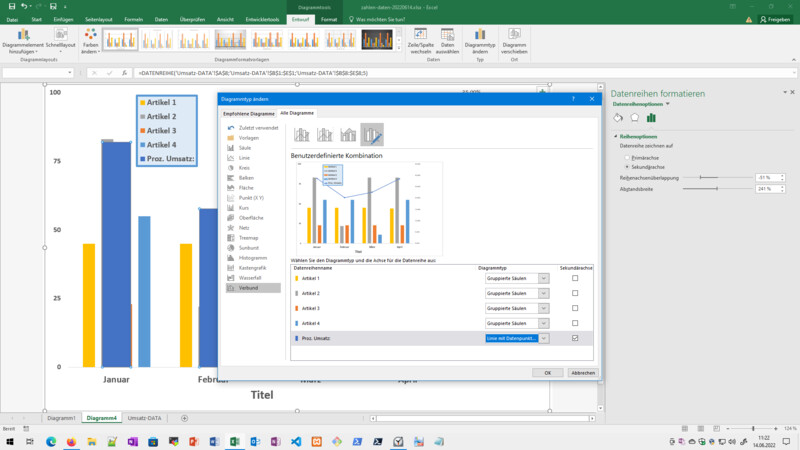Click the Abstandsbreite value field 241 %

pyautogui.click(x=767, y=189)
